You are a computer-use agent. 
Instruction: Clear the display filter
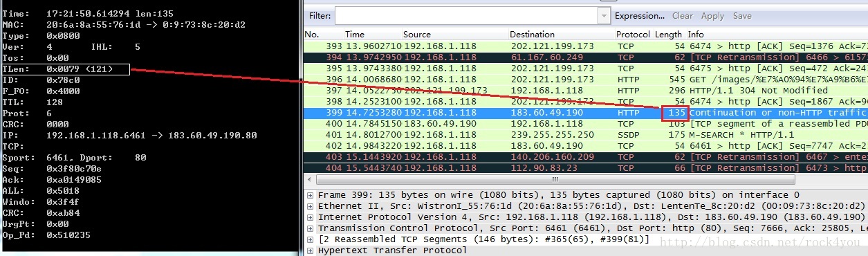(682, 15)
